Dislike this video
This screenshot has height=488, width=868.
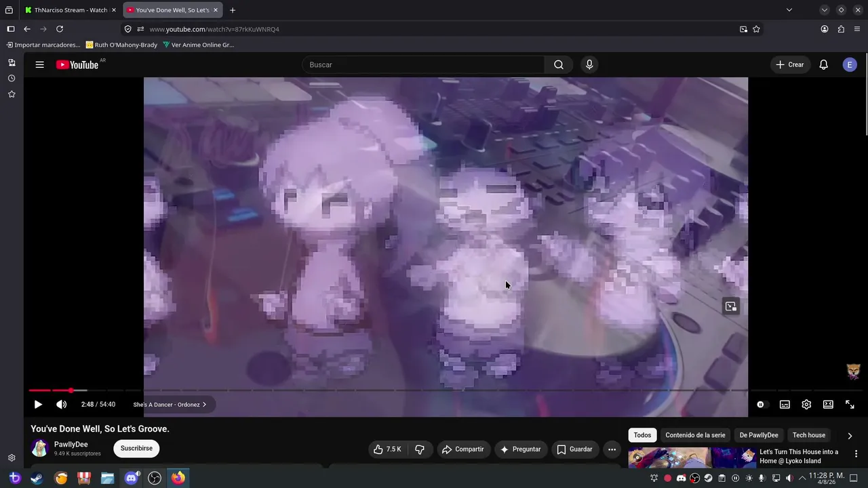tap(420, 449)
